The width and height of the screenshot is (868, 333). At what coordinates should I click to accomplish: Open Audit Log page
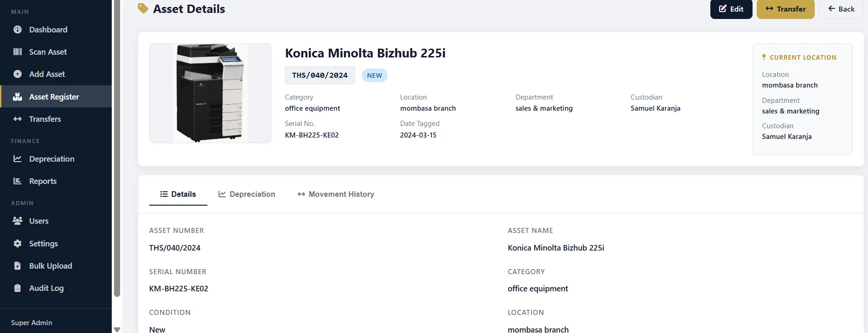pyautogui.click(x=56, y=288)
